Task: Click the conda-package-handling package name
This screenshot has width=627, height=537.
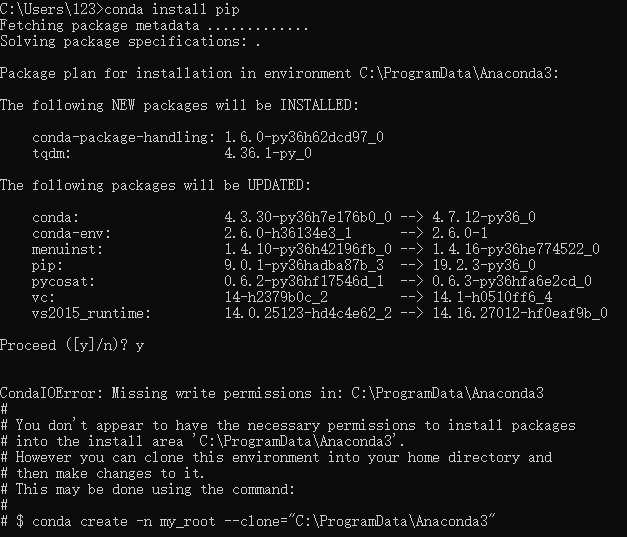Action: tap(120, 138)
